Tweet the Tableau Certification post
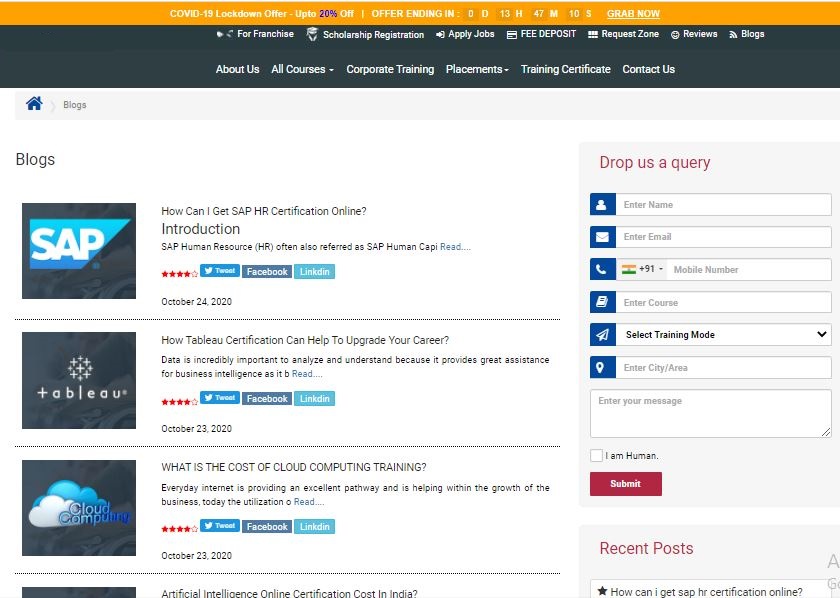 [x=220, y=398]
